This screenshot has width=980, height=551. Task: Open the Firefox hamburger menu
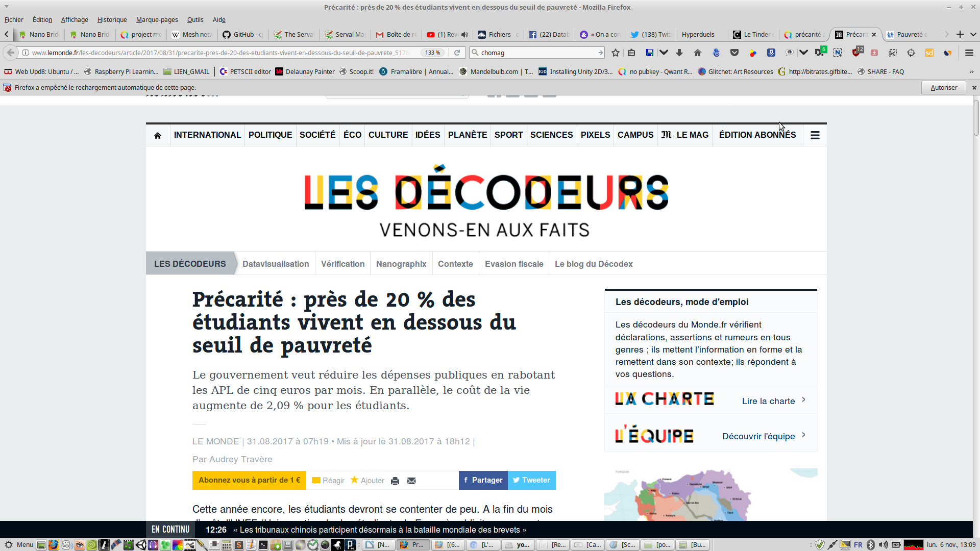pos(969,53)
